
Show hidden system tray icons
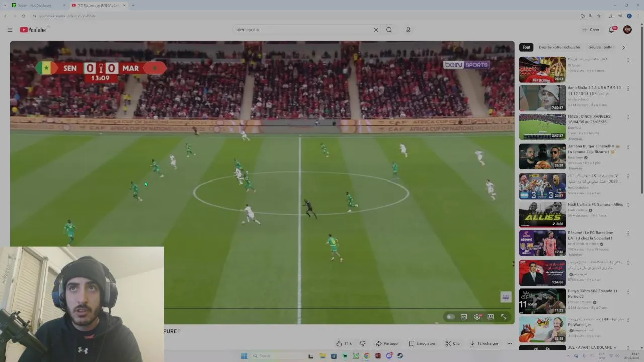569,356
